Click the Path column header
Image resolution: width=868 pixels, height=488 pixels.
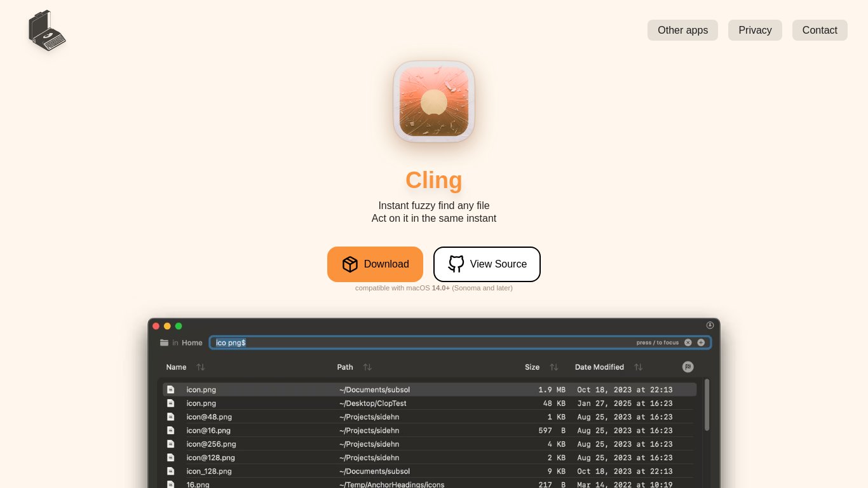pyautogui.click(x=345, y=367)
